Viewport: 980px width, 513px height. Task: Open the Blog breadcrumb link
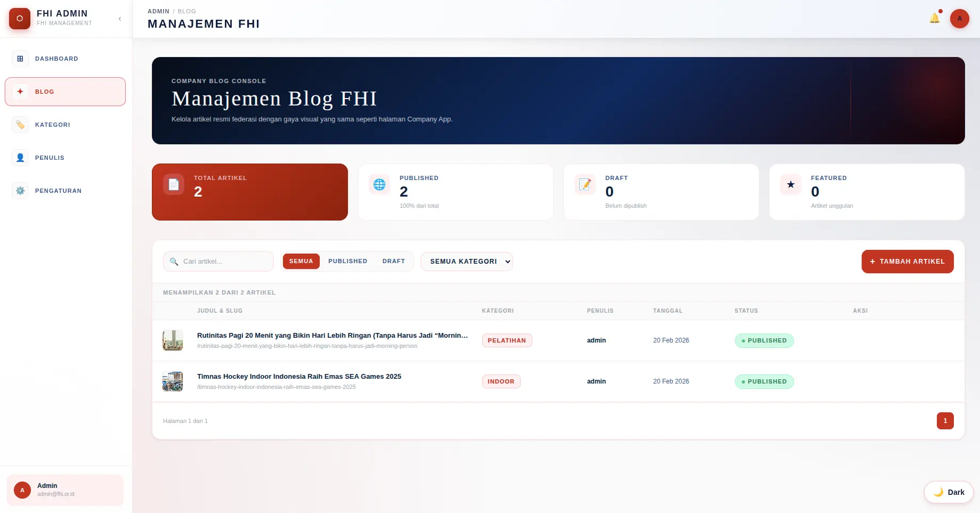[187, 11]
